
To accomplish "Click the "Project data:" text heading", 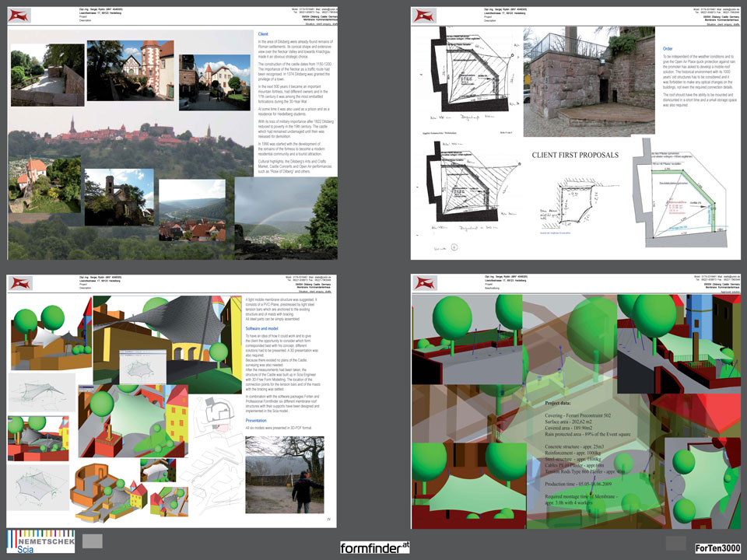I will click(563, 404).
